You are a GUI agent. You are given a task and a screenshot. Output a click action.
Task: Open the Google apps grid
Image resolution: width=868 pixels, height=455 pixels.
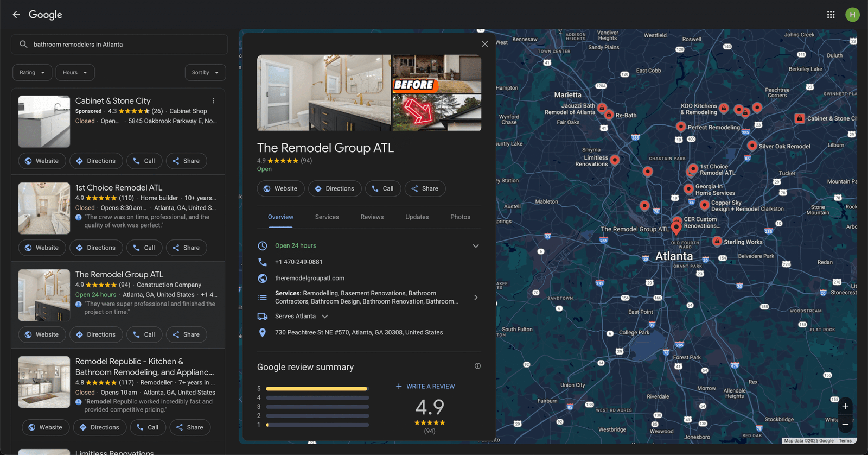[x=831, y=15]
